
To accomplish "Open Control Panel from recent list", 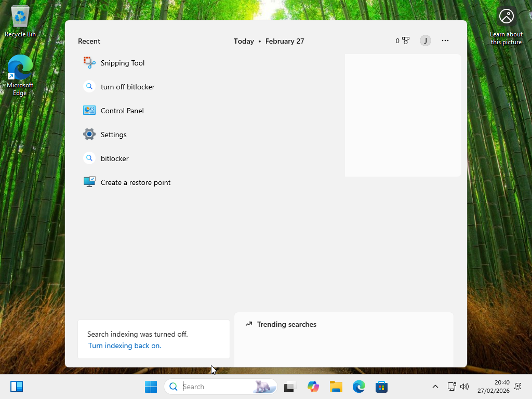I will coord(114,111).
